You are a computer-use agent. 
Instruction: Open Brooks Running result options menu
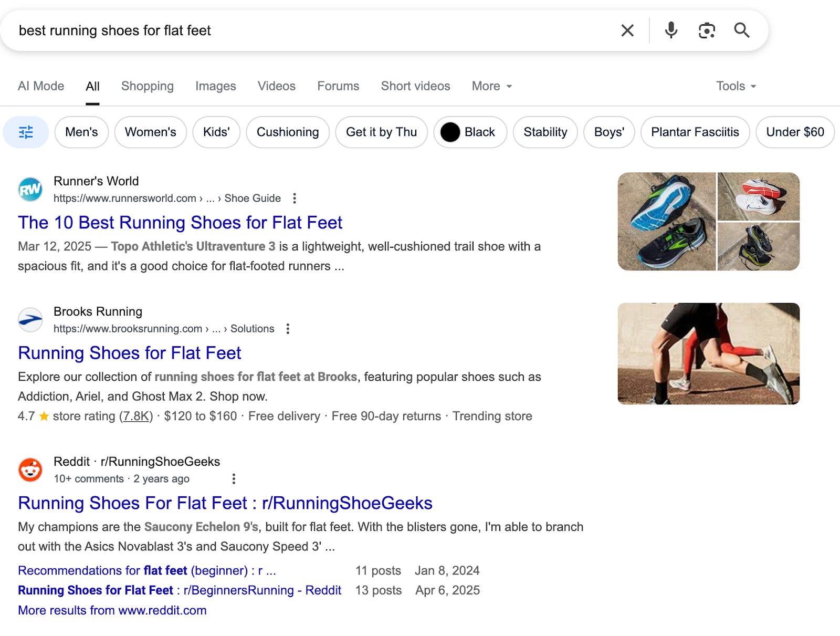(x=288, y=329)
